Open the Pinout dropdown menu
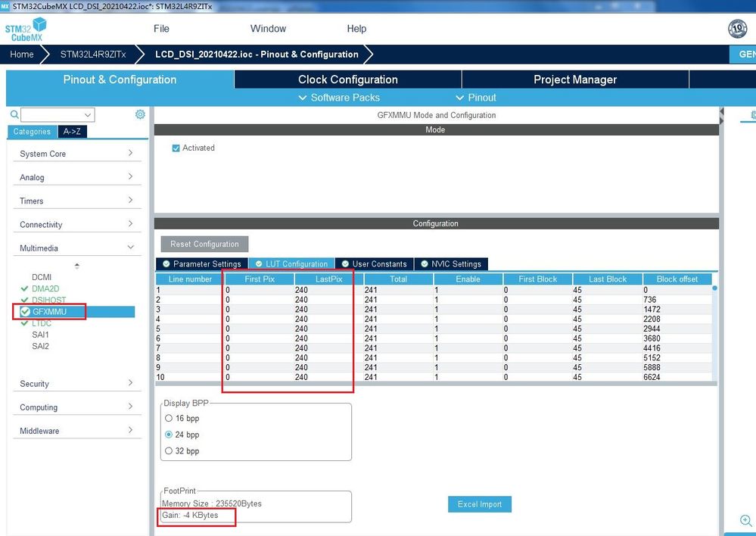The image size is (756, 536). (x=476, y=98)
